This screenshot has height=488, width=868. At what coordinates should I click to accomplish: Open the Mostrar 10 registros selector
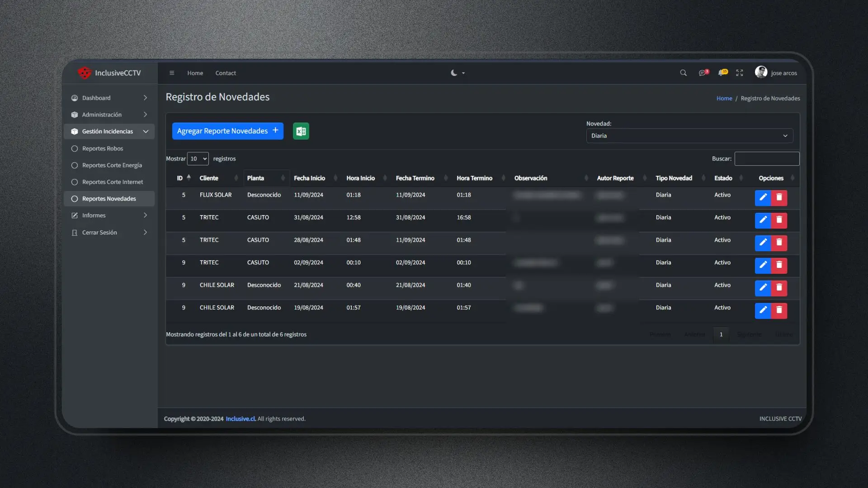coord(198,159)
